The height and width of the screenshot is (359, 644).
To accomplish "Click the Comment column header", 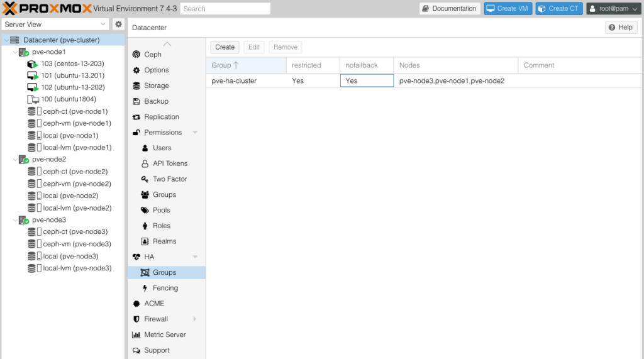I will (x=580, y=65).
